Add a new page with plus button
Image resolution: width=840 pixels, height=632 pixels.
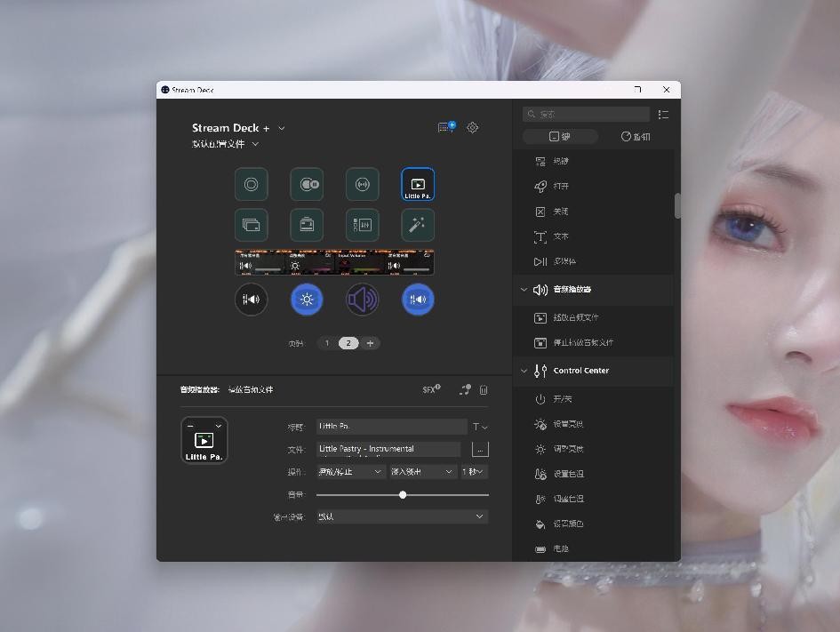point(370,343)
